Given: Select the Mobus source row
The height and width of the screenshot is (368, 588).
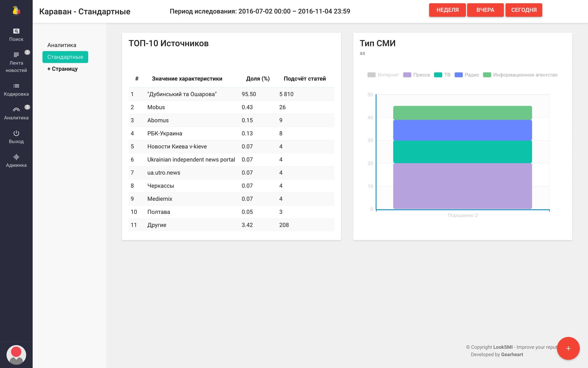Looking at the screenshot, I should pyautogui.click(x=231, y=107).
